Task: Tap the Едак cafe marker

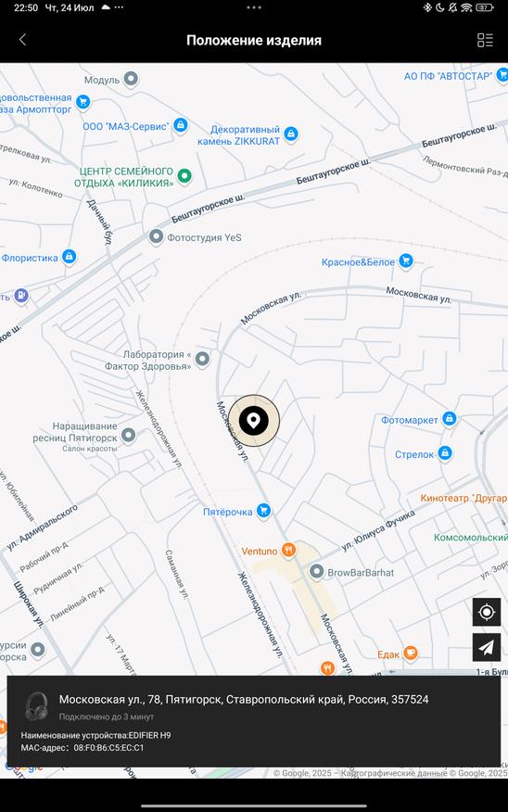Action: click(410, 653)
